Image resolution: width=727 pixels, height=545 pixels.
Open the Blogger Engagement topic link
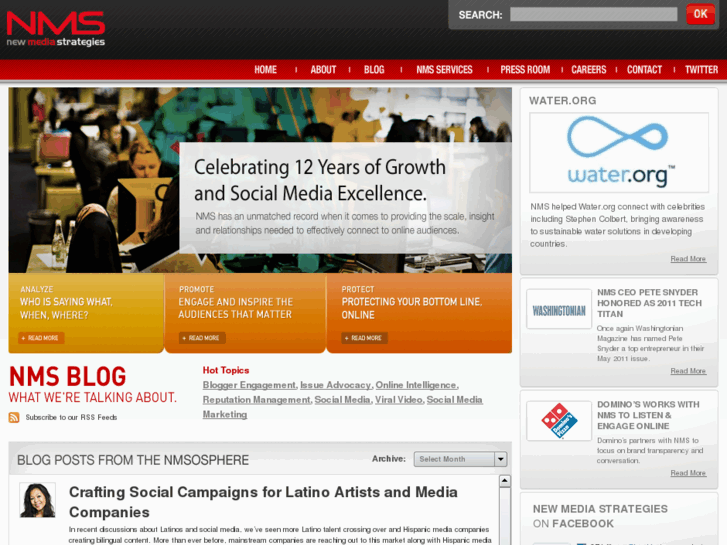(249, 385)
